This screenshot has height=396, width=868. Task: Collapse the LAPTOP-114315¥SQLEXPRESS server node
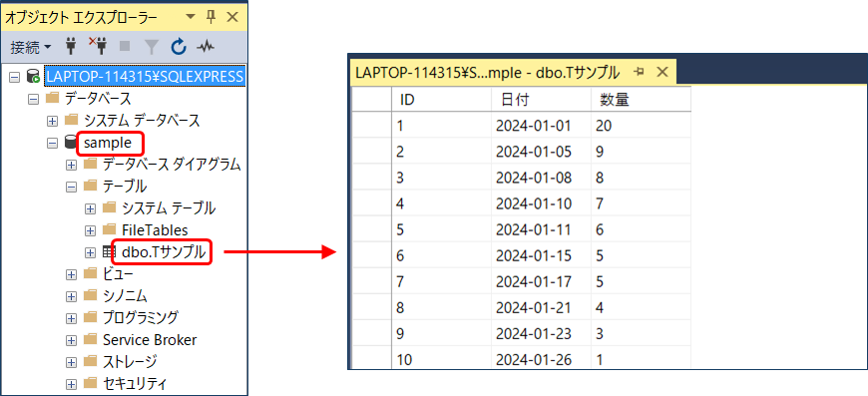click(14, 77)
